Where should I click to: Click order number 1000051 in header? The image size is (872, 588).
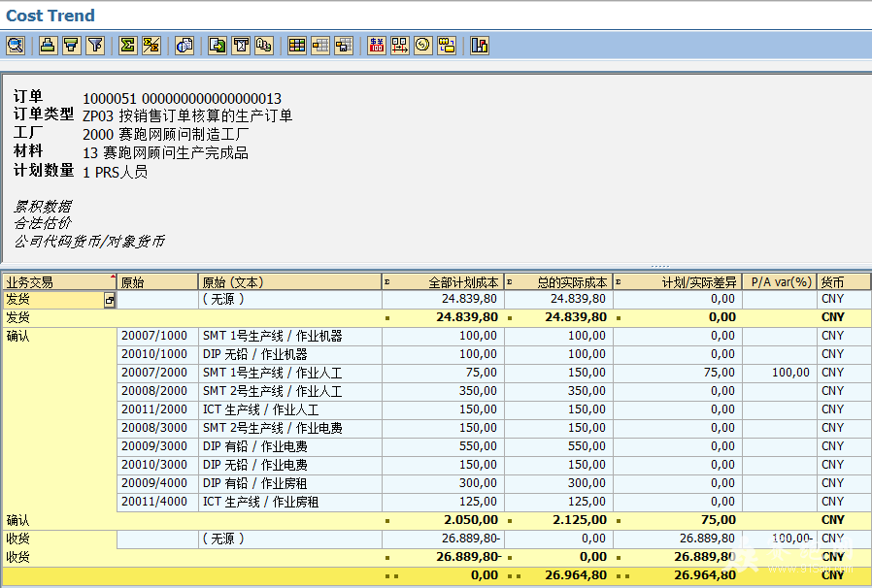(110, 98)
